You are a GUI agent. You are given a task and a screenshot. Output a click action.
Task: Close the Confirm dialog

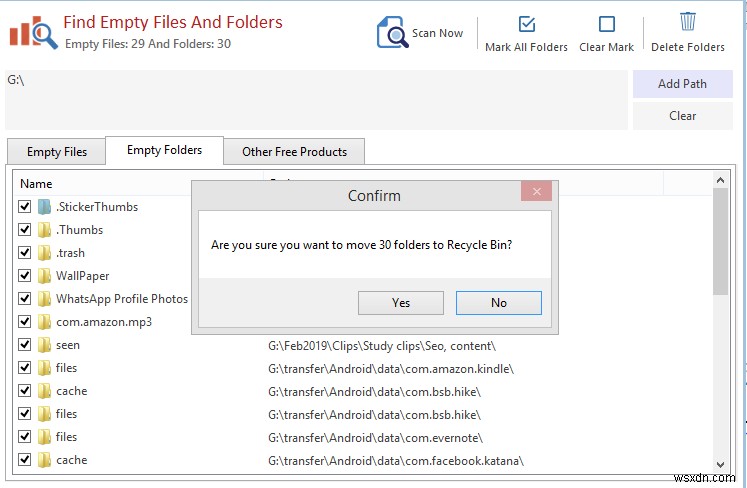pyautogui.click(x=537, y=192)
